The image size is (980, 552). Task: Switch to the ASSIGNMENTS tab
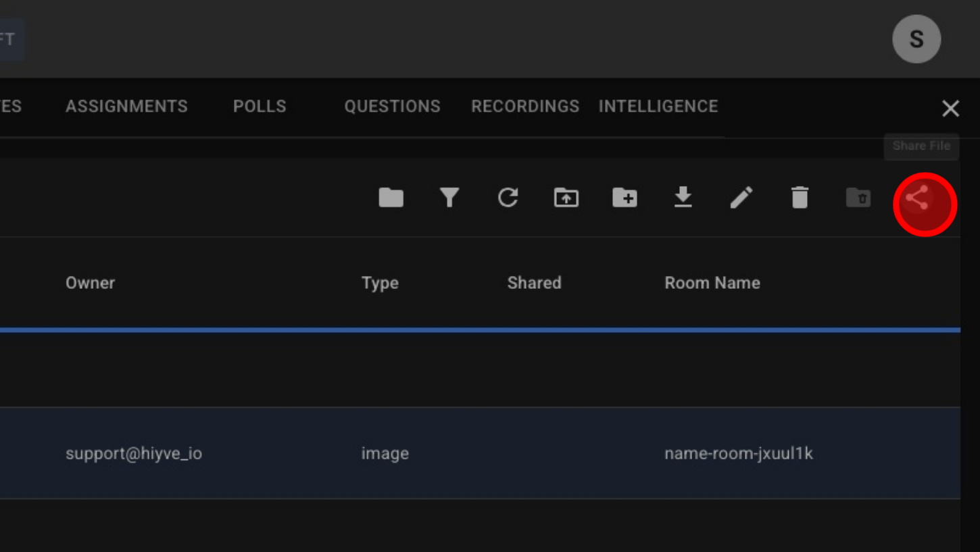click(x=126, y=106)
